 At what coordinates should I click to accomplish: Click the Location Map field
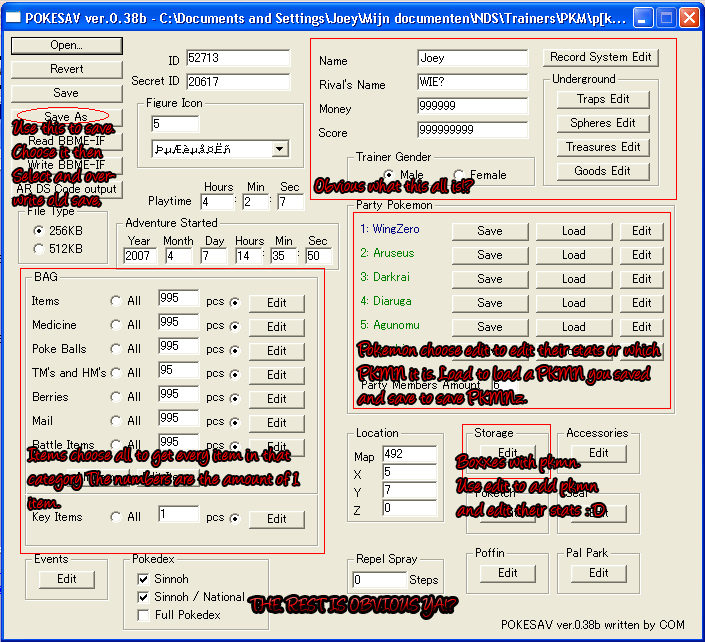(409, 454)
